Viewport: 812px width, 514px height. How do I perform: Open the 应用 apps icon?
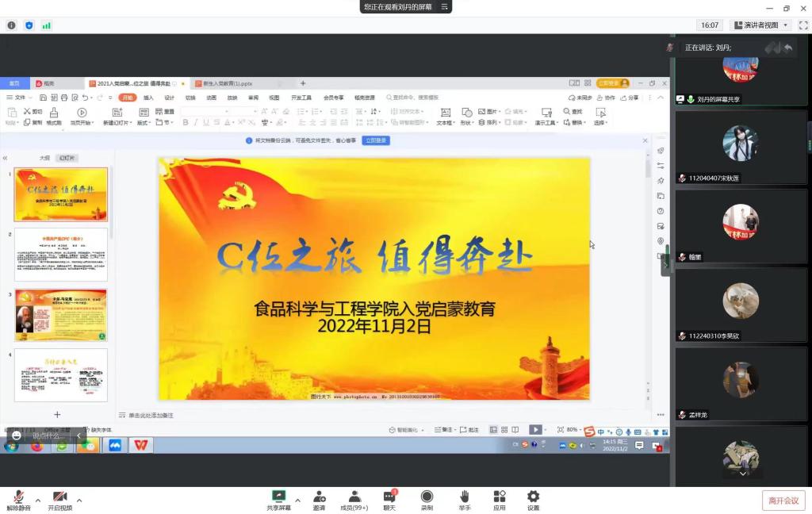pos(500,497)
